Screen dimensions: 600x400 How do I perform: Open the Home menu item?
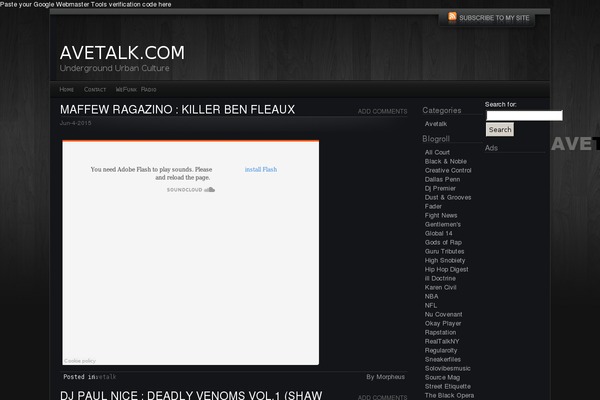tap(67, 90)
